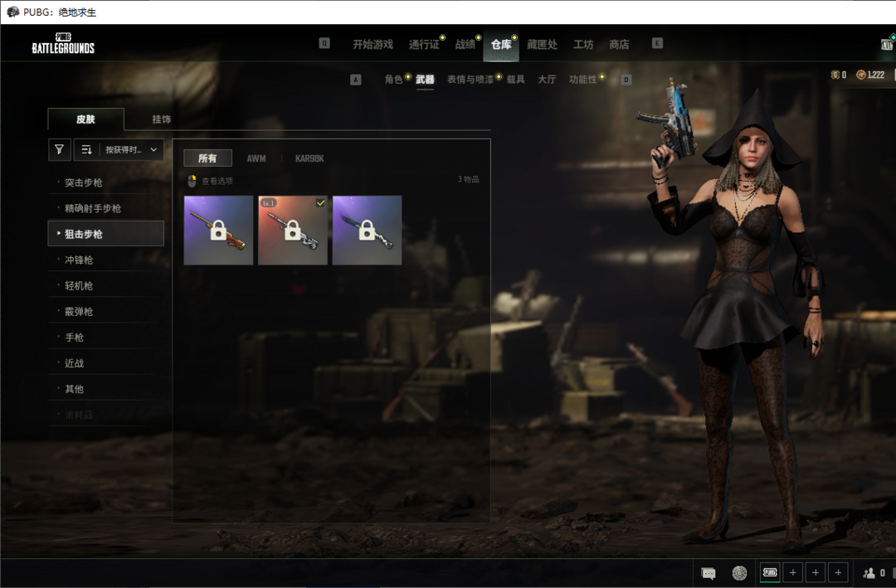Image resolution: width=896 pixels, height=588 pixels.
Task: Click the round emblem icon in bottom bar
Action: 739,572
